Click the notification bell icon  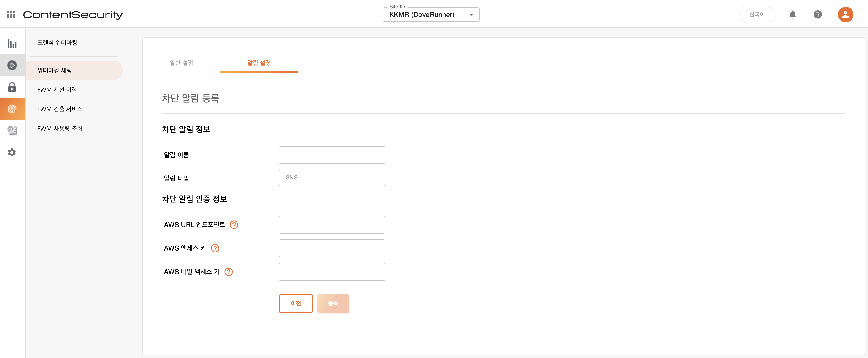792,15
